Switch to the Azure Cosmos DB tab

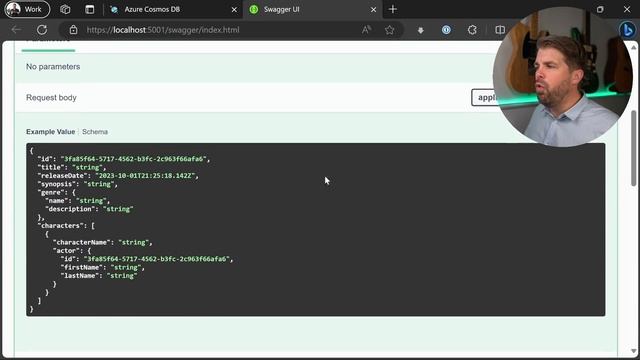[152, 9]
